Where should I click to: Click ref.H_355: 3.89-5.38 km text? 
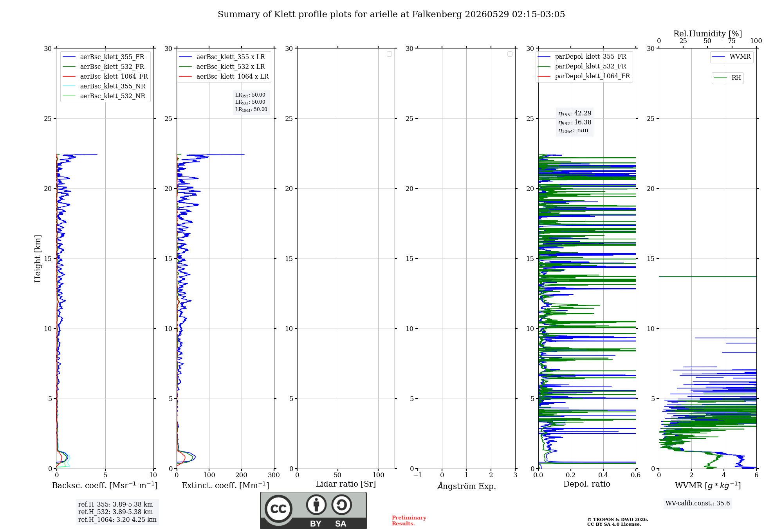click(x=115, y=505)
